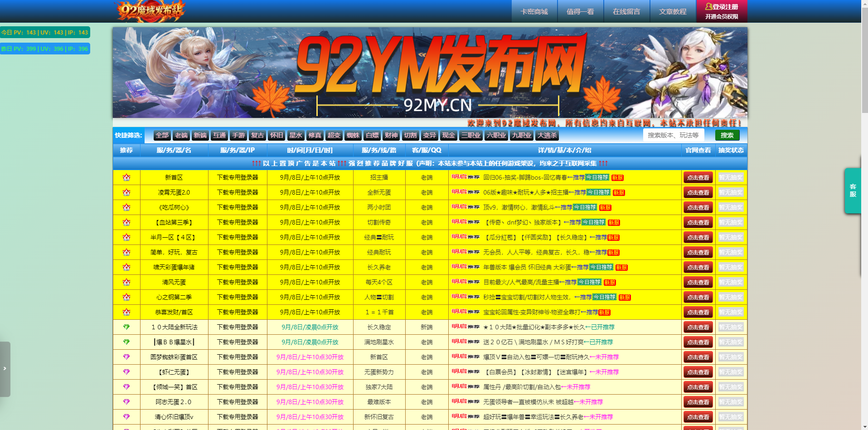The height and width of the screenshot is (430, 868).
Task: Click the green 搜索 button
Action: [x=727, y=135]
